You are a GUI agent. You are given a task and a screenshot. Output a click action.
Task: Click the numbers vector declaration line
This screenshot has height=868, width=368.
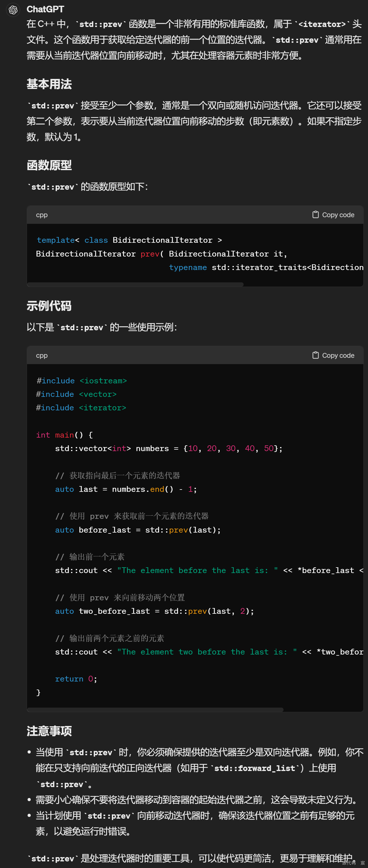169,448
